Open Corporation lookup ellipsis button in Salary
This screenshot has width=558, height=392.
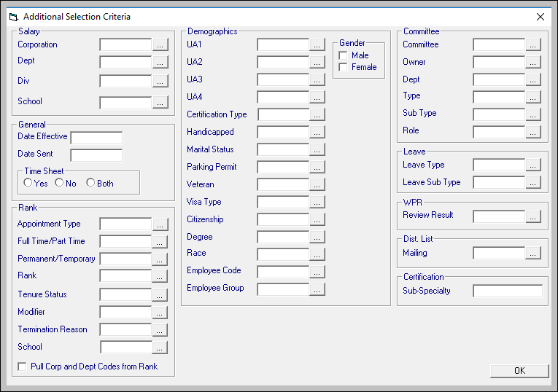pyautogui.click(x=160, y=44)
